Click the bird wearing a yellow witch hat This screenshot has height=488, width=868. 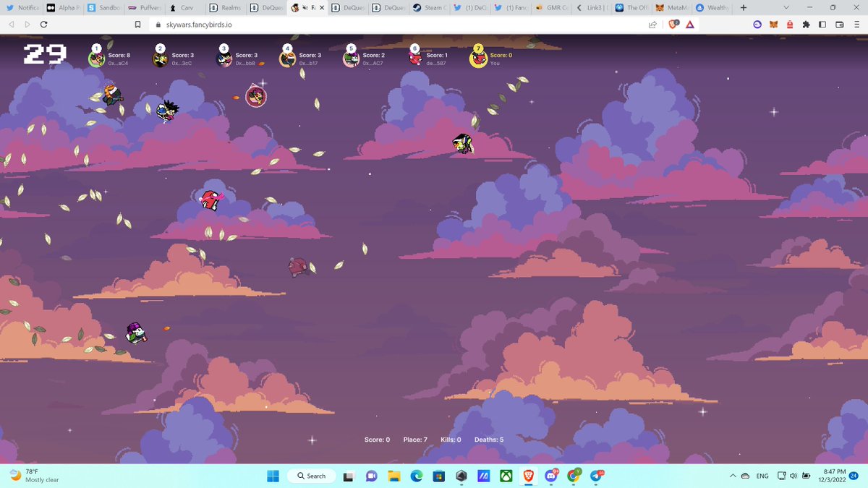463,143
